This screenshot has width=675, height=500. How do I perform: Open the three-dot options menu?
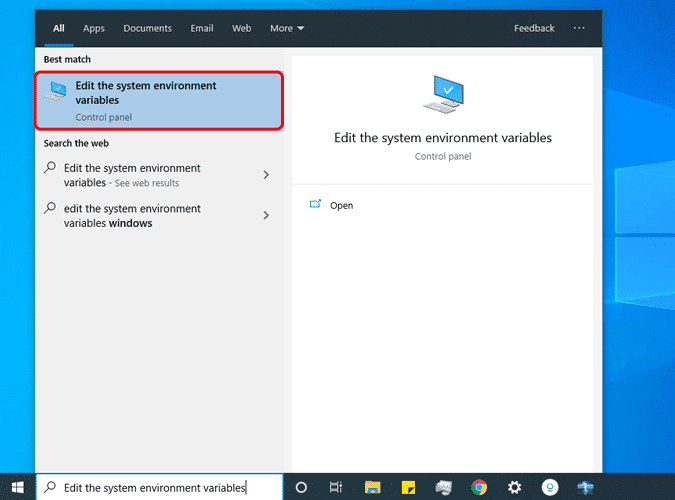tap(579, 28)
